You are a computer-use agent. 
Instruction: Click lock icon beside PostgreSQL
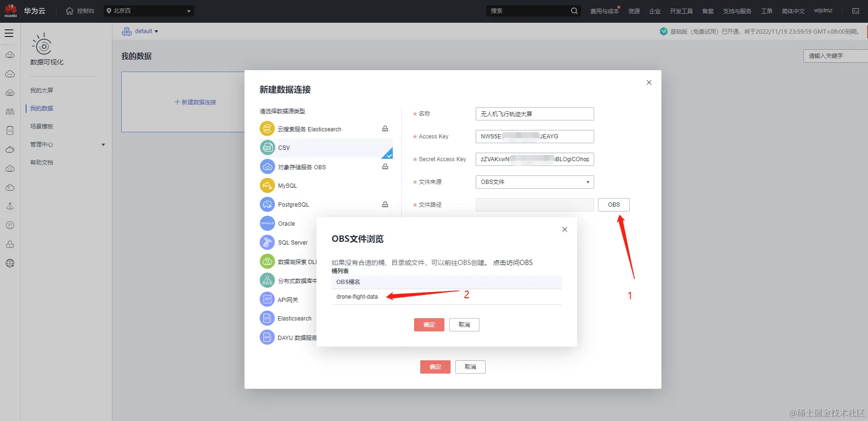click(x=385, y=204)
